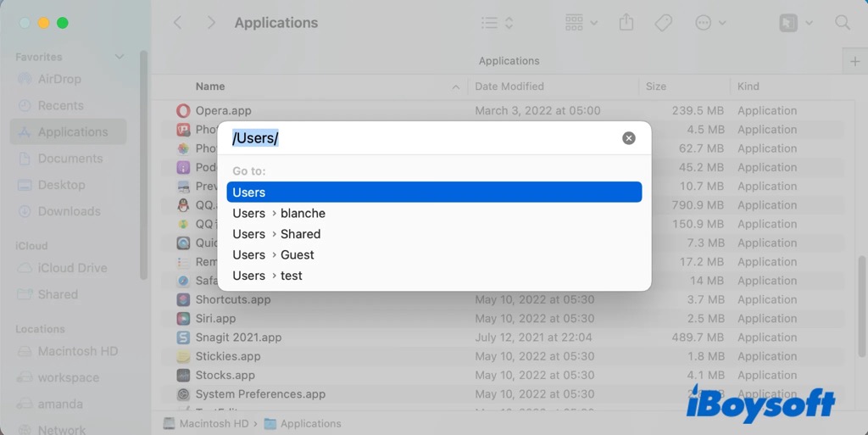Sort by the Name column header

[x=210, y=86]
